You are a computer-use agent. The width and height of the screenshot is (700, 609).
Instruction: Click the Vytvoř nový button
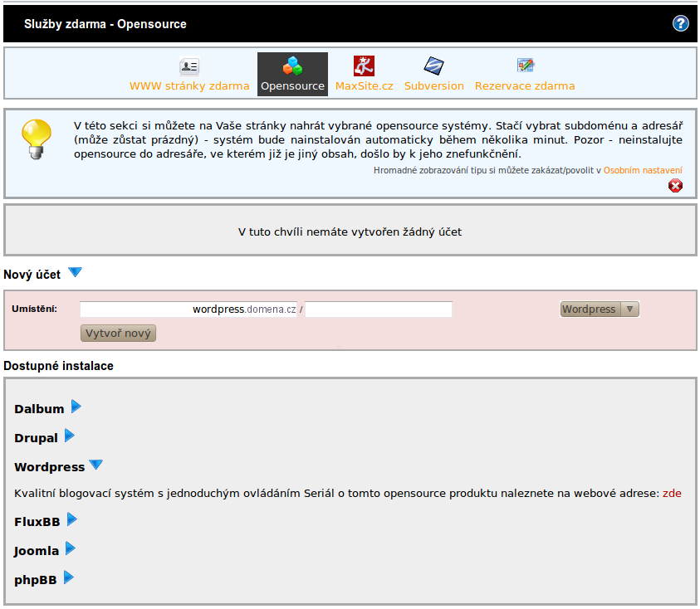pyautogui.click(x=118, y=334)
